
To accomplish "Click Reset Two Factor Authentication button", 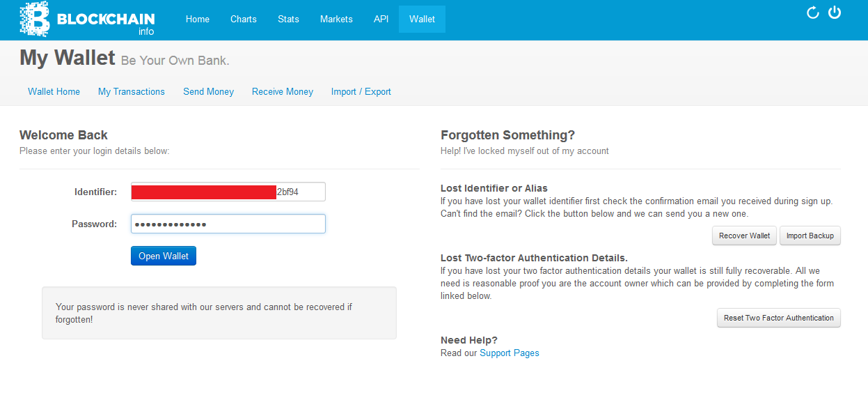I will (x=779, y=318).
